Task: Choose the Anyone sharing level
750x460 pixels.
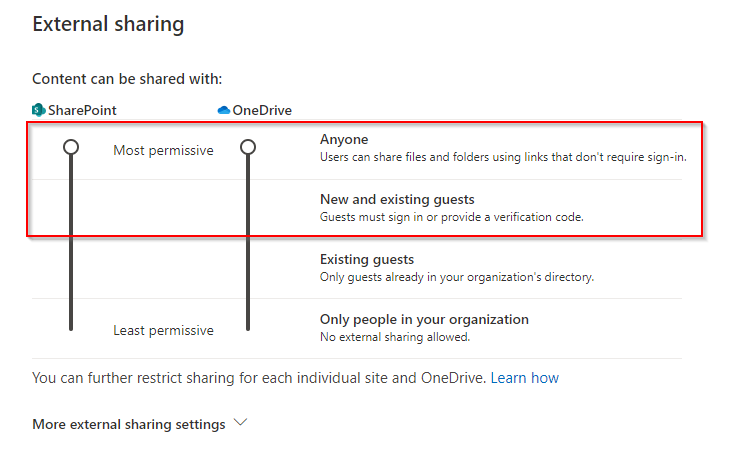Action: coord(344,140)
